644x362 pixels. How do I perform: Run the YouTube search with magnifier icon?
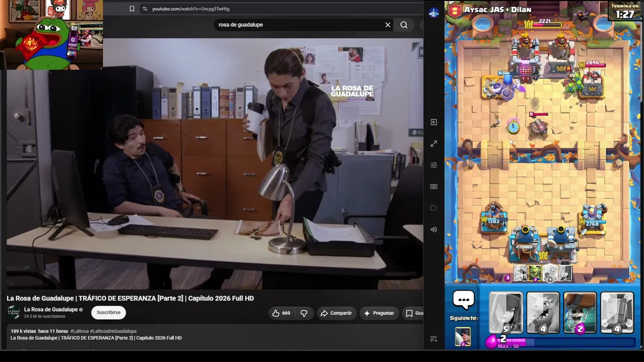404,25
